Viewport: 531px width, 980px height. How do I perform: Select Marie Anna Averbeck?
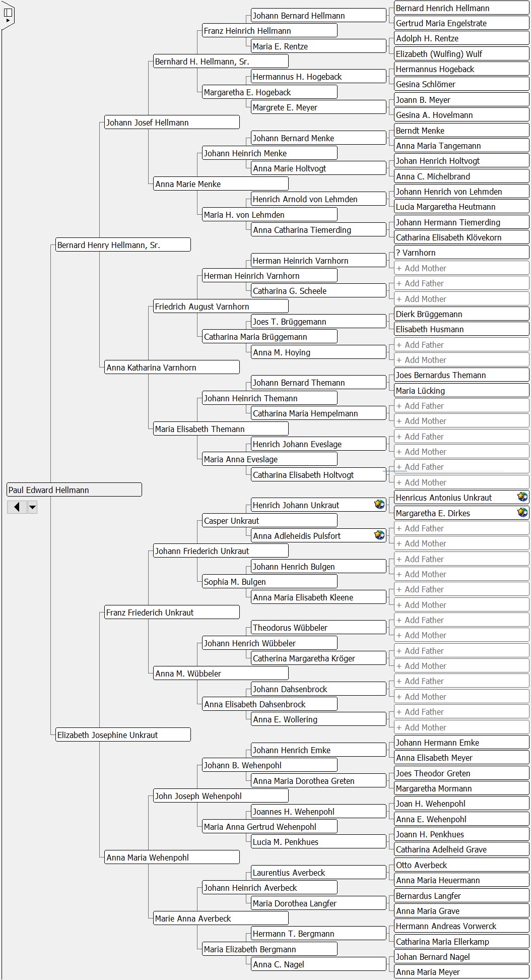pyautogui.click(x=221, y=918)
